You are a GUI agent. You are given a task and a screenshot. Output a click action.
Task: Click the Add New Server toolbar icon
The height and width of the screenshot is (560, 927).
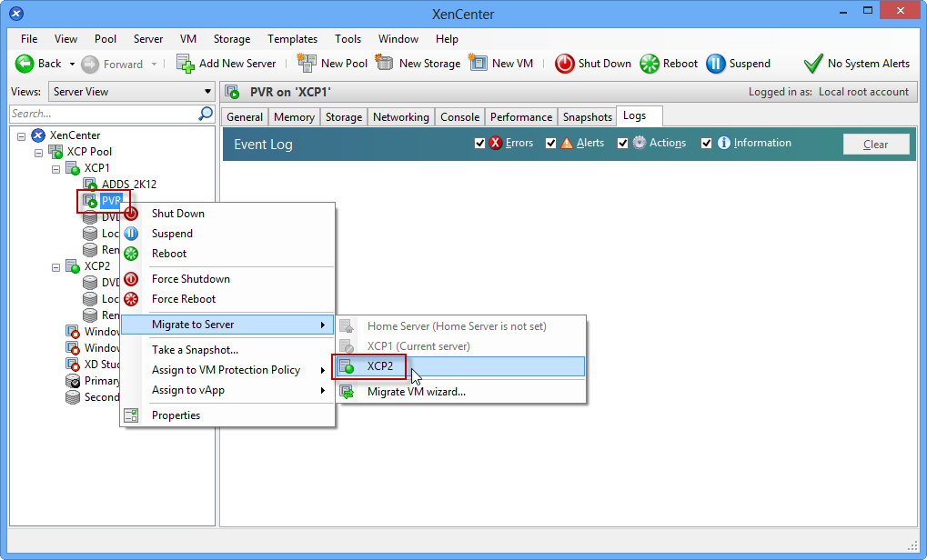tap(186, 64)
